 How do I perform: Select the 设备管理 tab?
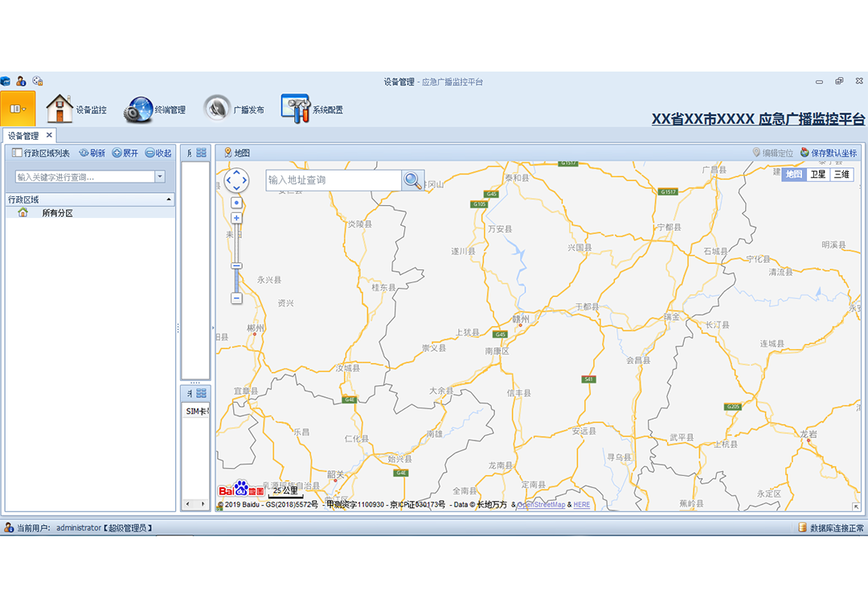(x=23, y=136)
